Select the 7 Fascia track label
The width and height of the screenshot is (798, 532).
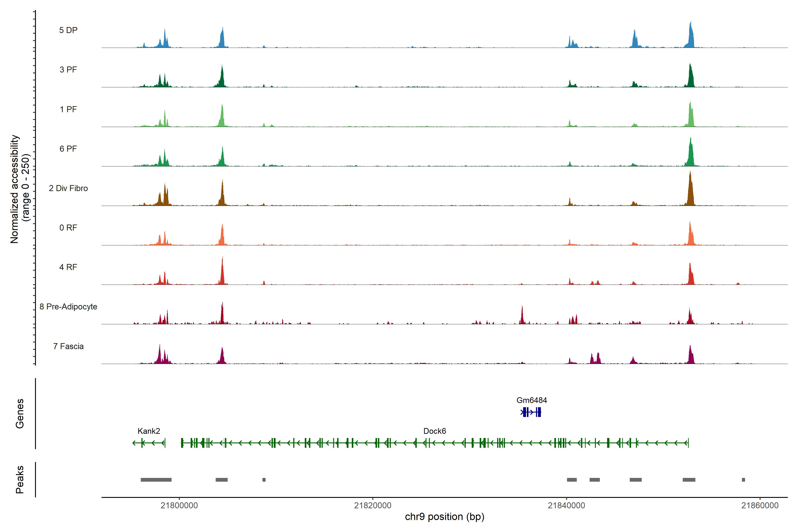(68, 346)
